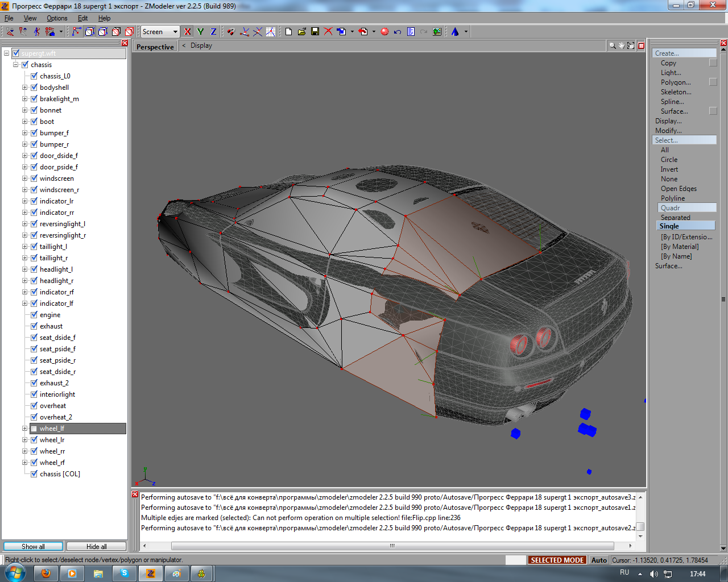The image size is (728, 582).
Task: Click the blue Undo arrow icon
Action: (x=398, y=32)
